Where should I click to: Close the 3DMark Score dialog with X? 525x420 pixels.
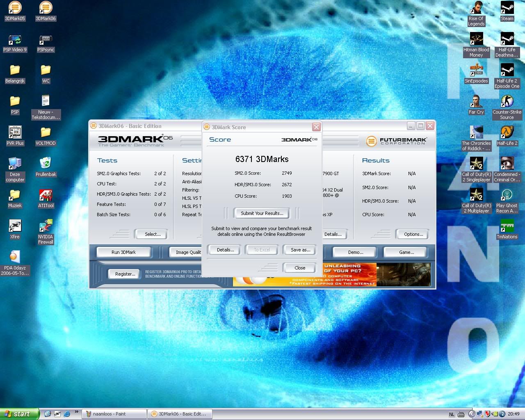[x=316, y=127]
